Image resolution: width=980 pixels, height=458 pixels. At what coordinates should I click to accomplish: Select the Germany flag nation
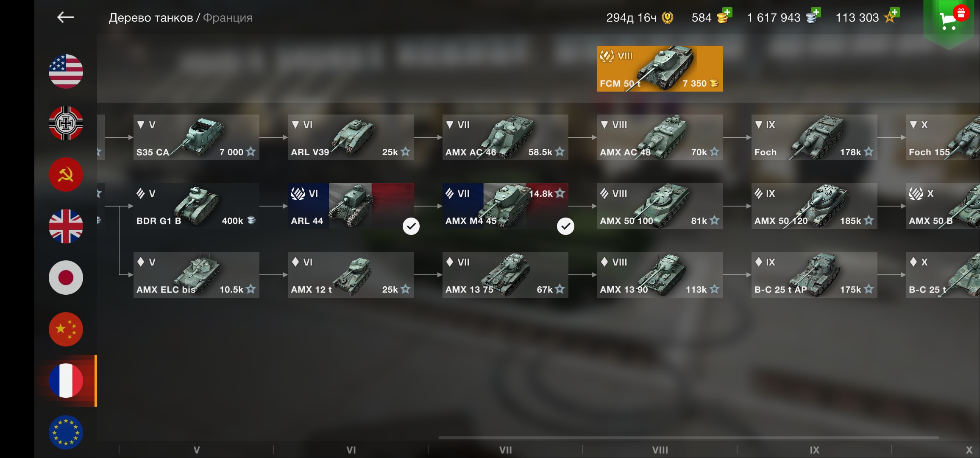(66, 123)
